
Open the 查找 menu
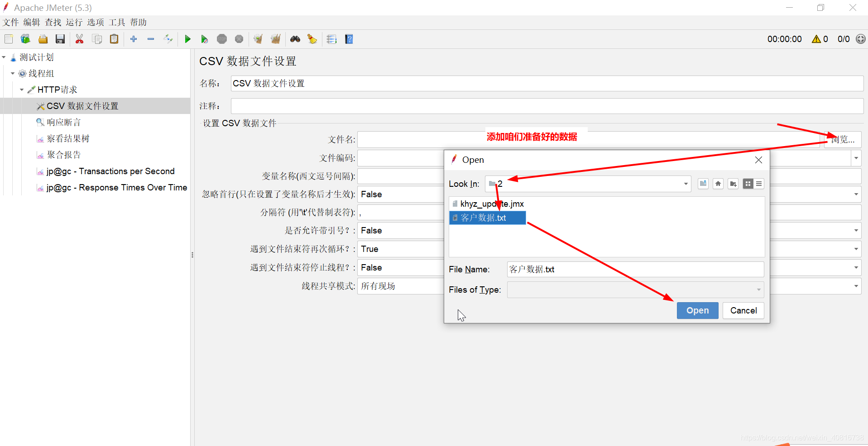pos(53,22)
